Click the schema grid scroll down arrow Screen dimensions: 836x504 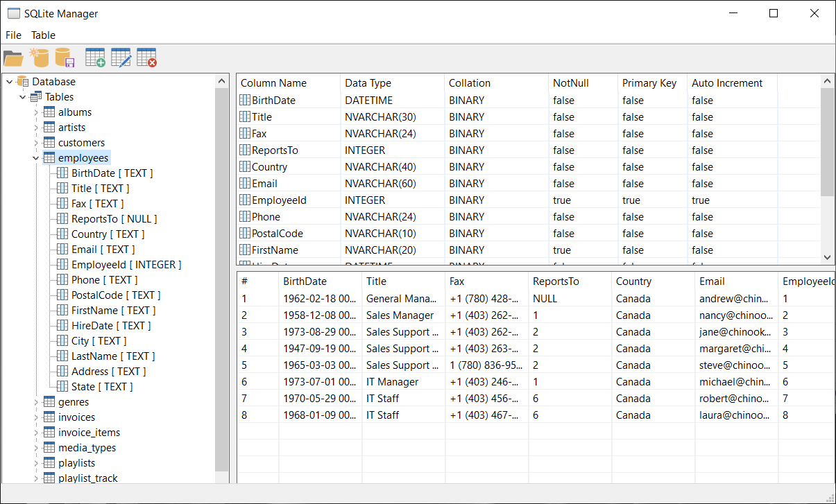[828, 257]
